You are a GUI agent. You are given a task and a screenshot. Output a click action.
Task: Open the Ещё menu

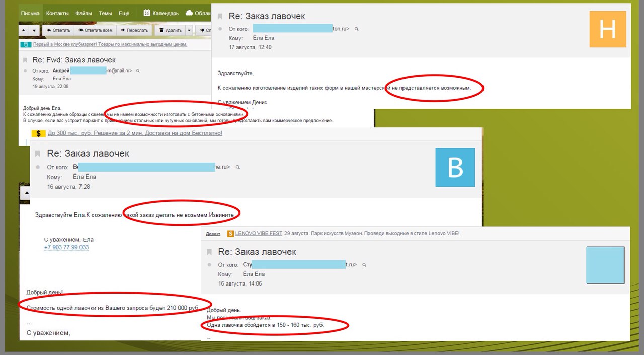pyautogui.click(x=124, y=13)
